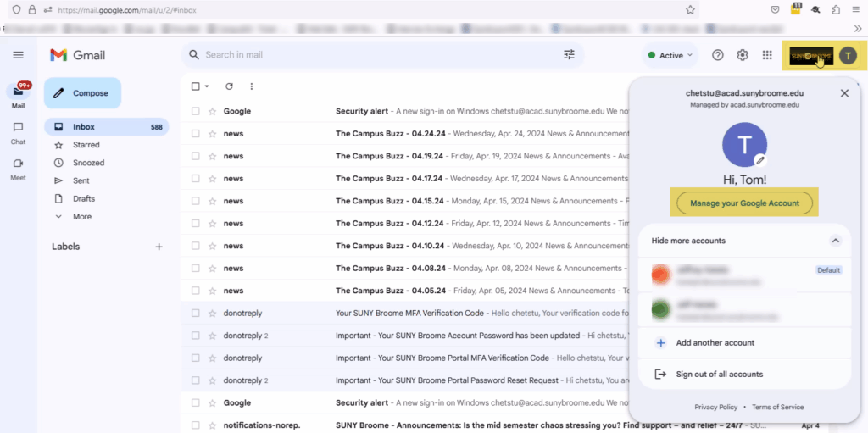Open the Inbox folder

106,127
